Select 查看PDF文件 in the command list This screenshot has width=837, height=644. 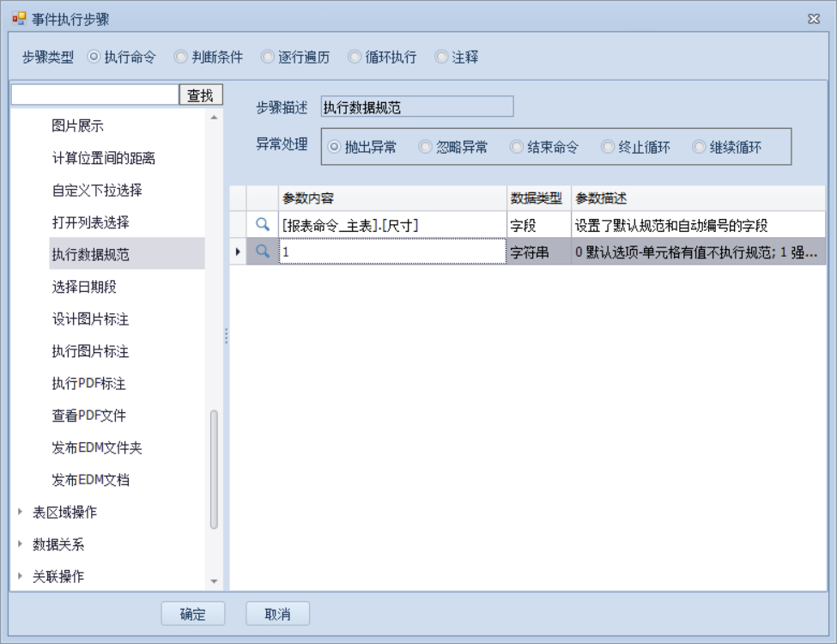[x=88, y=416]
